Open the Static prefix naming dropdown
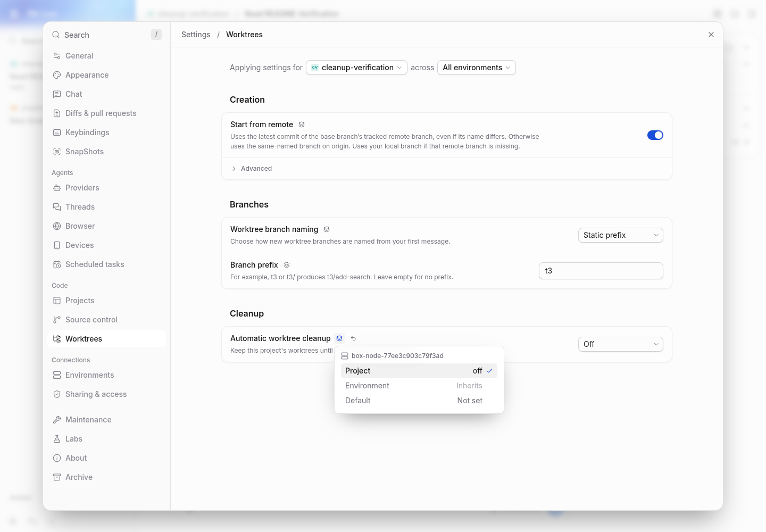The width and height of the screenshot is (766, 532). click(621, 235)
